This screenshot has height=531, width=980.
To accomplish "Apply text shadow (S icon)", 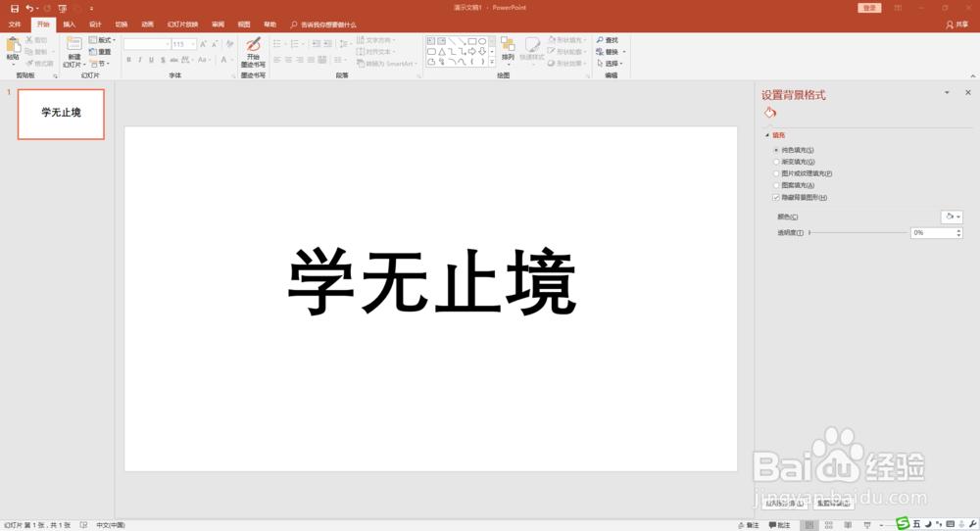I will coord(163,60).
